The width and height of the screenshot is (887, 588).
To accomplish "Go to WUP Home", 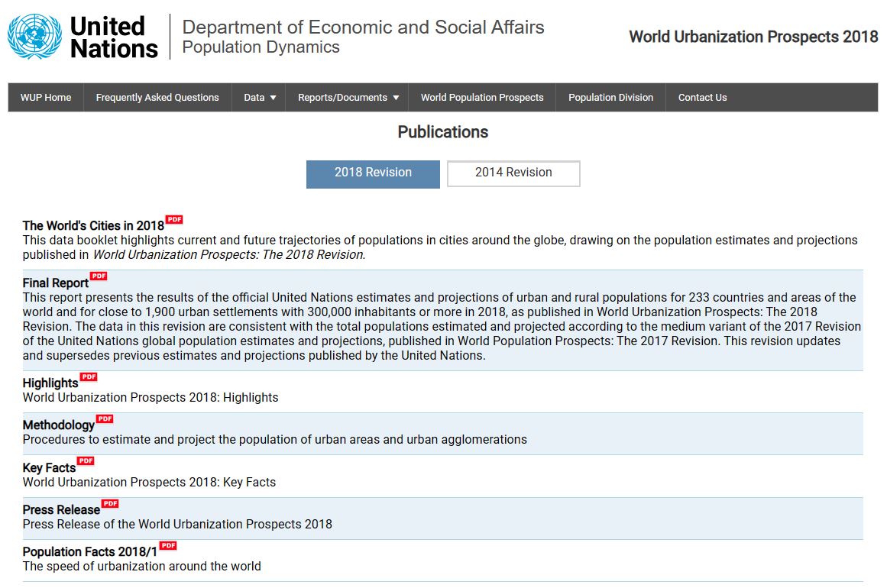I will pos(46,98).
